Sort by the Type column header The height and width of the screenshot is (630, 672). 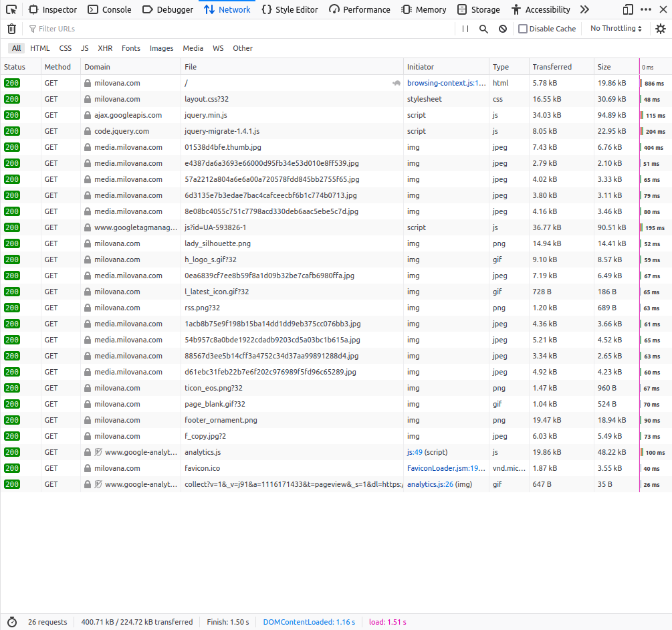coord(509,67)
